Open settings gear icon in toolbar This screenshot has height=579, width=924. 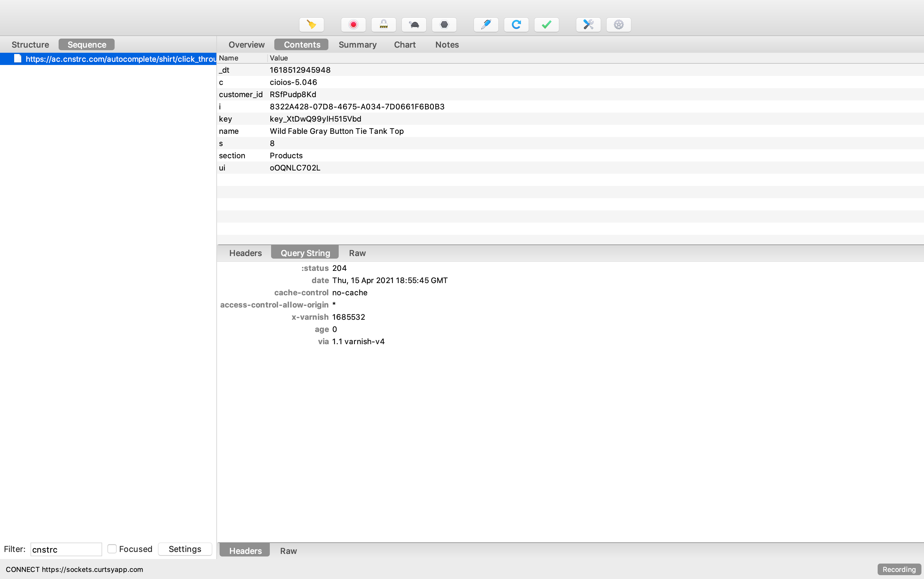click(x=618, y=25)
